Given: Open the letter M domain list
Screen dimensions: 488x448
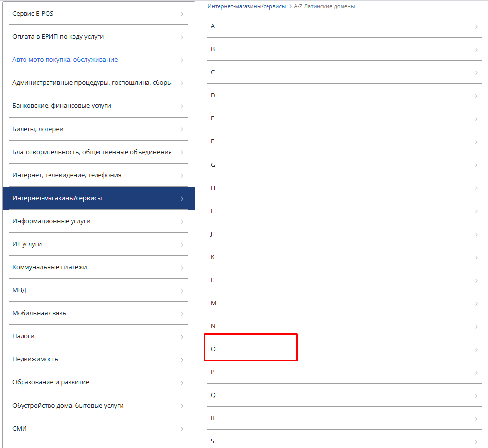Looking at the screenshot, I should pos(344,303).
